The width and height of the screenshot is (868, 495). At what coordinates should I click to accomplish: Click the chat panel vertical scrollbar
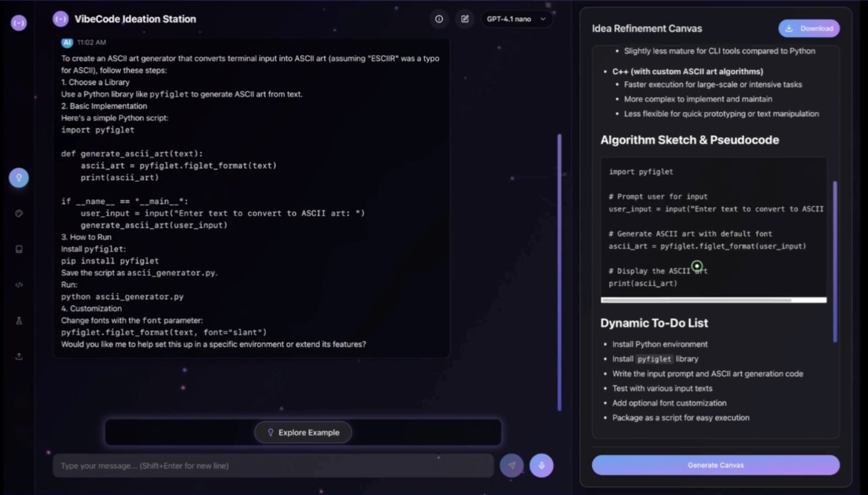(x=559, y=271)
